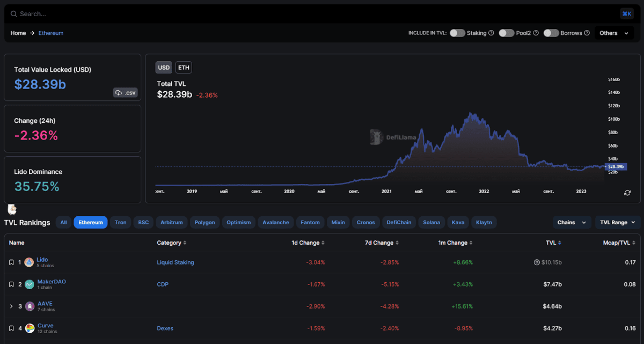Click the refresh icon below the chart
This screenshot has width=644, height=344.
(626, 192)
